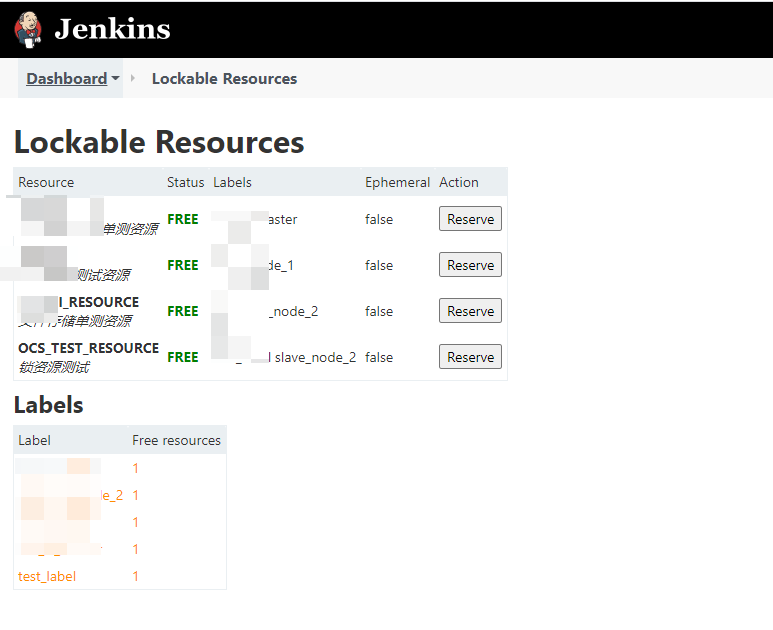773x630 pixels.
Task: Click the Ephemeral column header
Action: [x=397, y=182]
